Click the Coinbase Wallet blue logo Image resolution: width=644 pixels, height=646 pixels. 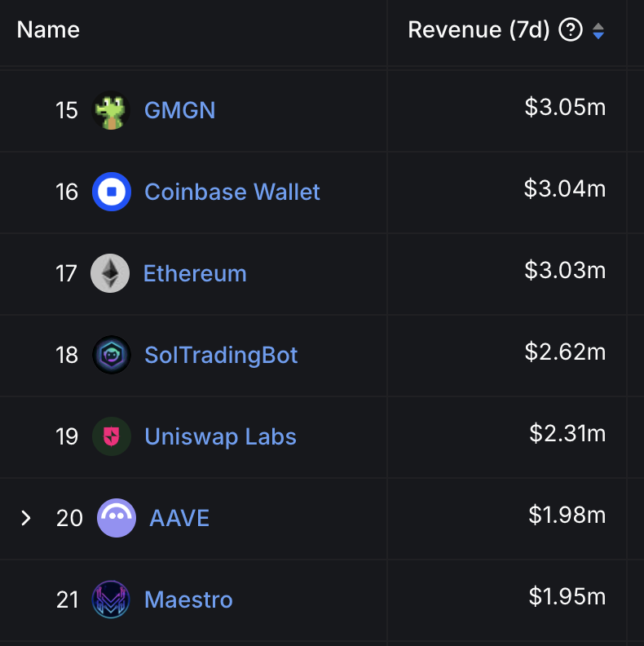112,192
